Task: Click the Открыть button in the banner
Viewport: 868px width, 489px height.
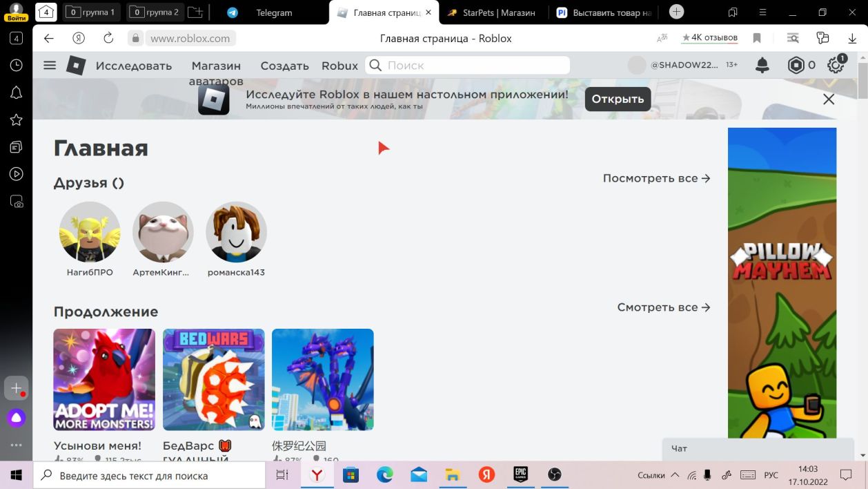Action: [618, 99]
